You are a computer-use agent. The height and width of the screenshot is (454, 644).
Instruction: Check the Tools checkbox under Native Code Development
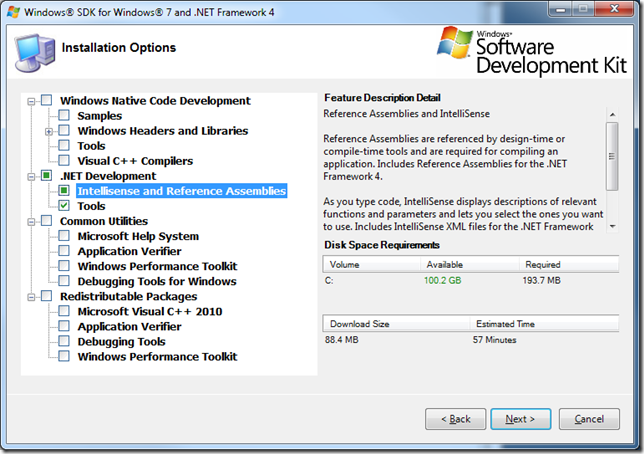click(64, 145)
